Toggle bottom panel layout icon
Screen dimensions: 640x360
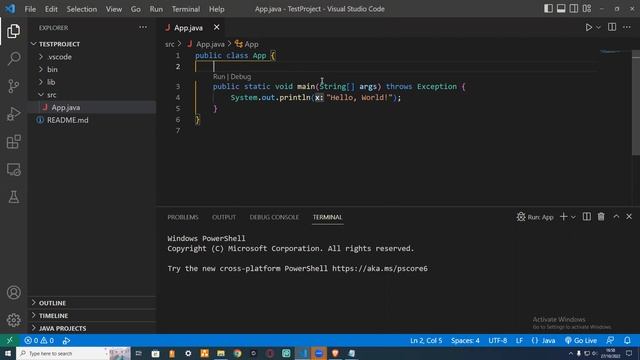coord(561,9)
